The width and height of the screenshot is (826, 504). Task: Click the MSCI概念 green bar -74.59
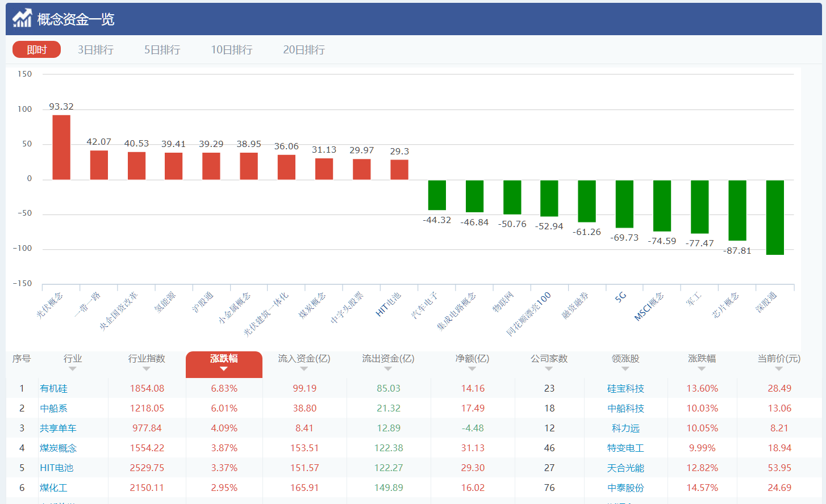[x=662, y=206]
